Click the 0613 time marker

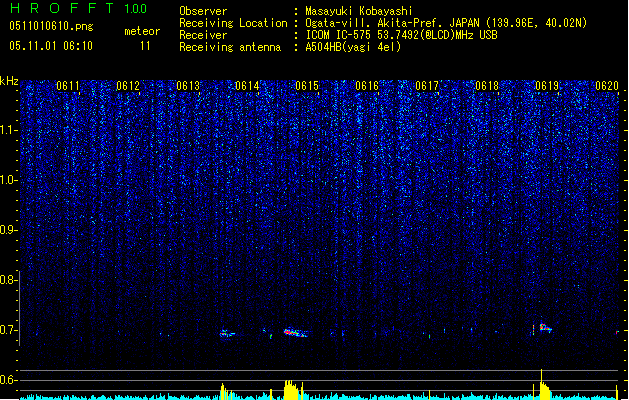[188, 86]
